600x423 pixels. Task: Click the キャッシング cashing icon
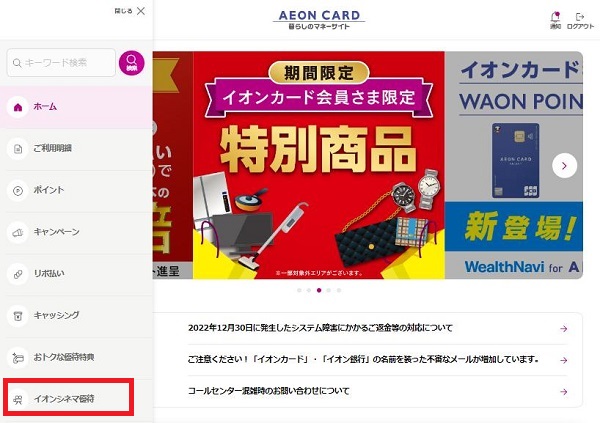point(18,316)
